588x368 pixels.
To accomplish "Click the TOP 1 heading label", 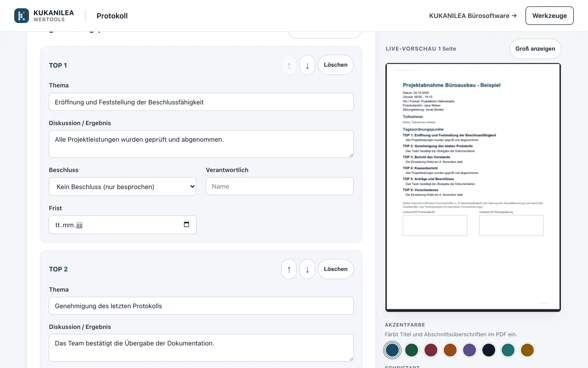I will tap(58, 65).
